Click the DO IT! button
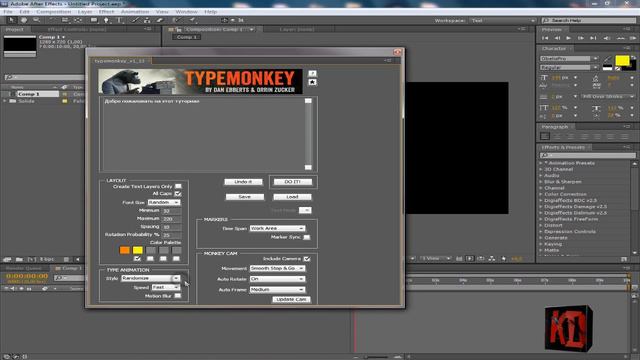 [293, 182]
